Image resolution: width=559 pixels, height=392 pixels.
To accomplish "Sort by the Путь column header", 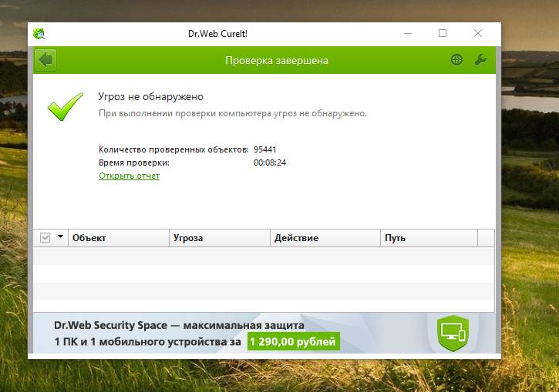I will click(x=429, y=238).
